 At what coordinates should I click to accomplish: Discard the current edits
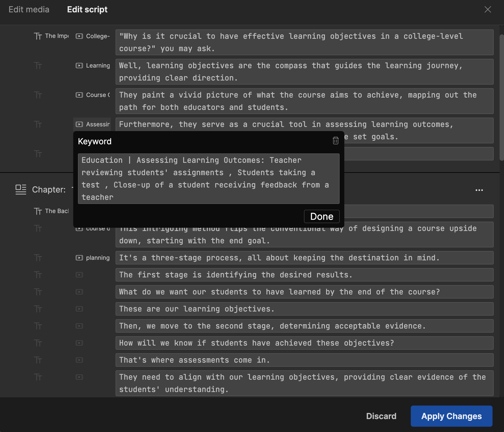click(x=381, y=416)
